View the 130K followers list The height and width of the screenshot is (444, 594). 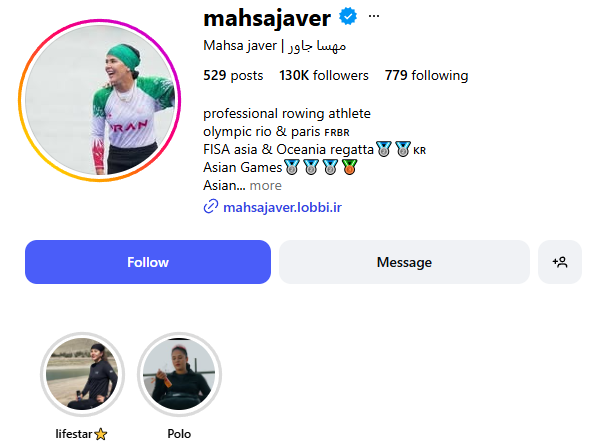pyautogui.click(x=324, y=75)
